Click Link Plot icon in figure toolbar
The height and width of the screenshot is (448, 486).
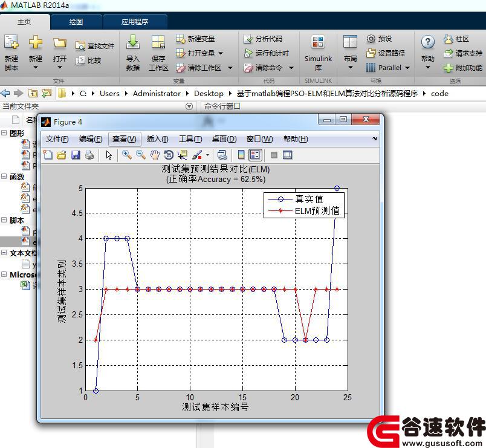tap(222, 155)
